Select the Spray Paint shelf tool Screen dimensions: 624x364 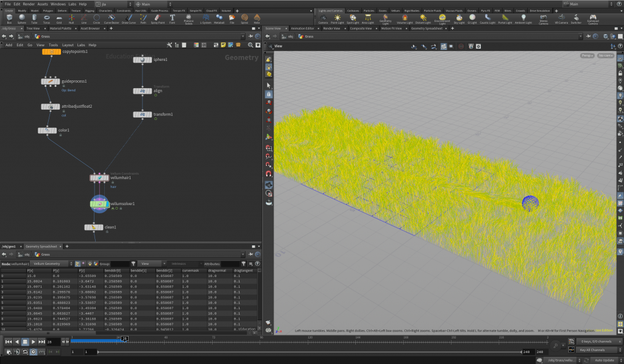coord(158,19)
